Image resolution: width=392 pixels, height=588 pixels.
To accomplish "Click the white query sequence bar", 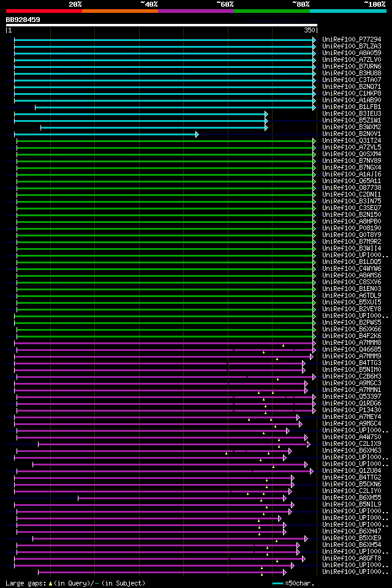I will click(x=162, y=26).
